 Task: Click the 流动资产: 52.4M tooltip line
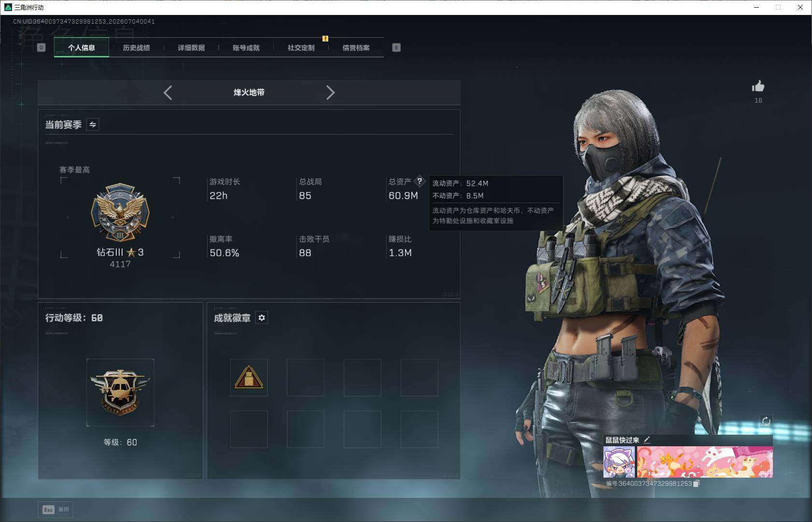click(x=460, y=183)
